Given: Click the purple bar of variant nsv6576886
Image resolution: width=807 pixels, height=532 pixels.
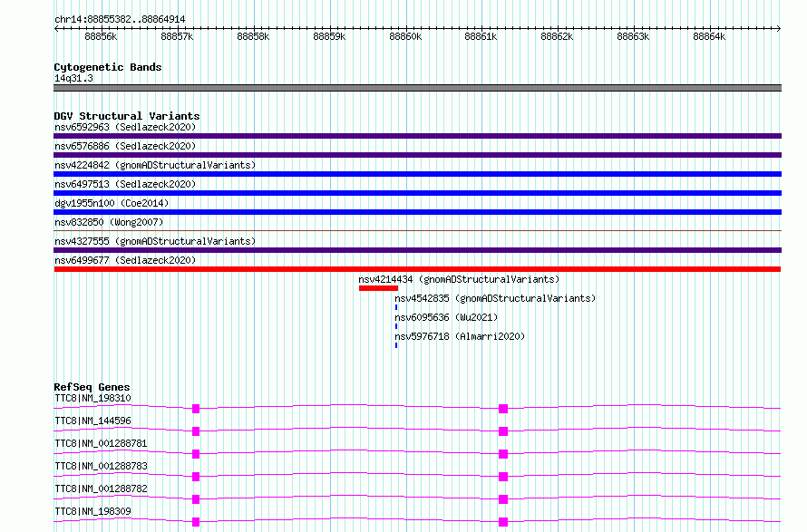Looking at the screenshot, I should [417, 155].
